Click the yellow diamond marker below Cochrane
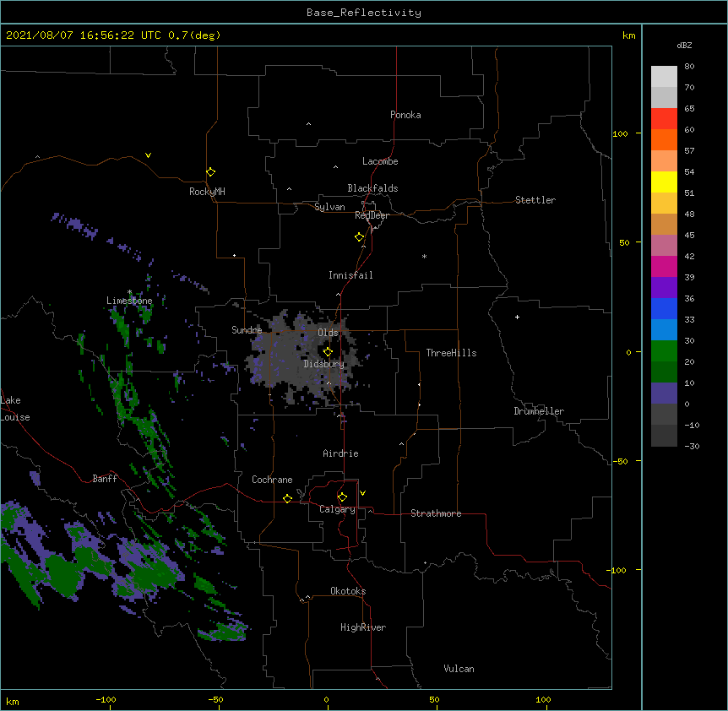This screenshot has height=711, width=728. tap(287, 498)
